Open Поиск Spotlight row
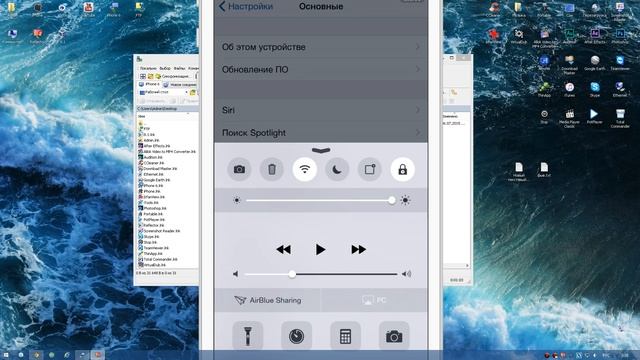The image size is (640, 360). (321, 133)
